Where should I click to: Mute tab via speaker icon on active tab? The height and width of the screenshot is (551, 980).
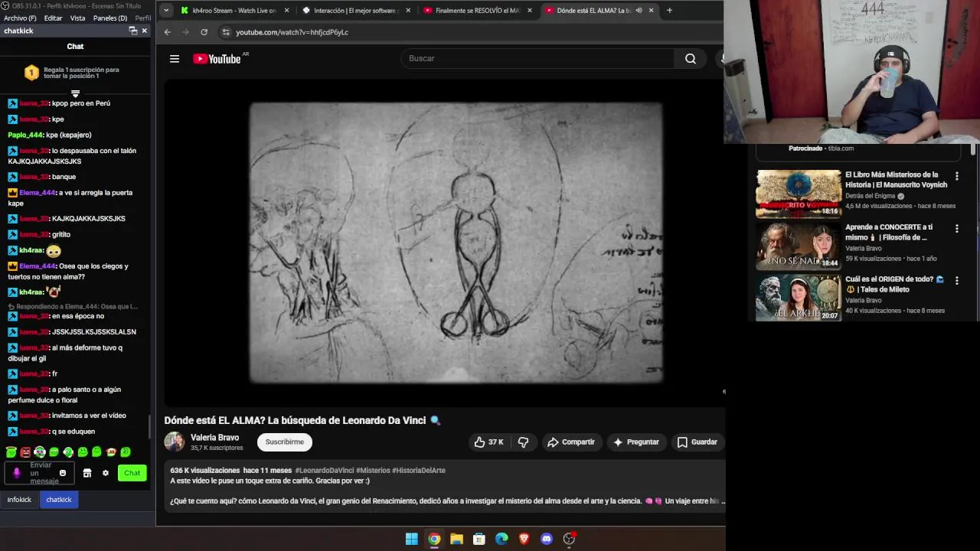point(639,11)
